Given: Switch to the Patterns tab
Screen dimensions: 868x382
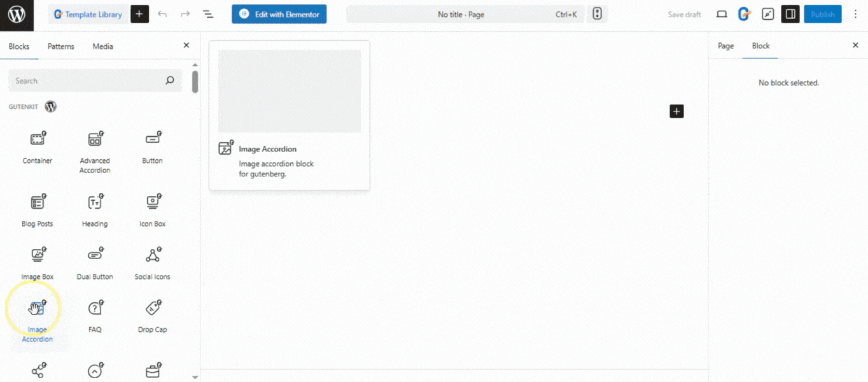Looking at the screenshot, I should point(60,46).
